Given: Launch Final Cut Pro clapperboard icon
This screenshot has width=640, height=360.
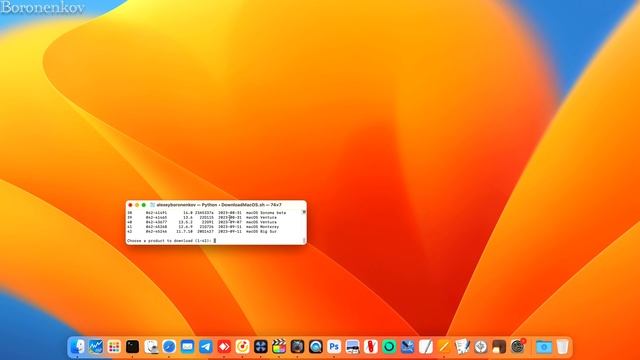Looking at the screenshot, I should click(x=279, y=347).
